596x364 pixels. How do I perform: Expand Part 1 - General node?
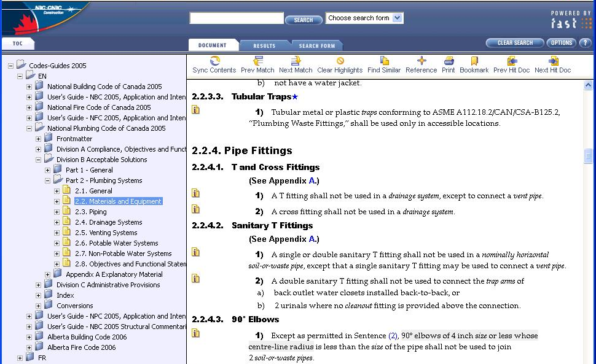(47, 171)
